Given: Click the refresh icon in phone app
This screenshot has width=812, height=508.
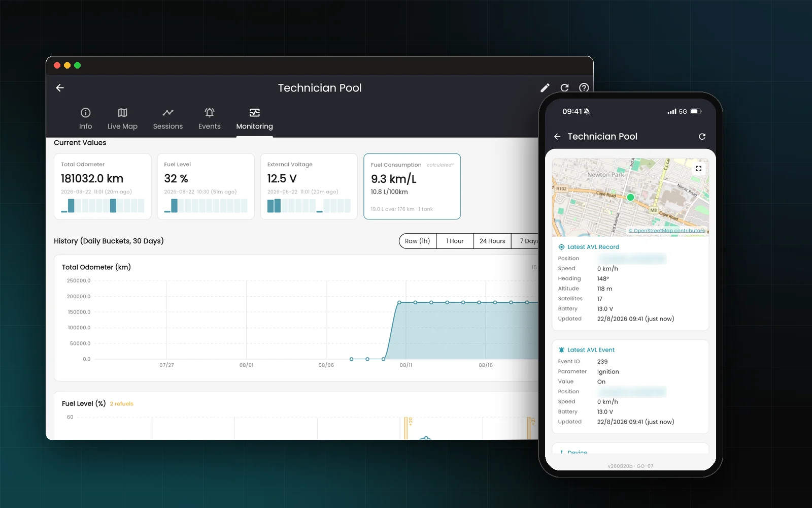Looking at the screenshot, I should 702,137.
